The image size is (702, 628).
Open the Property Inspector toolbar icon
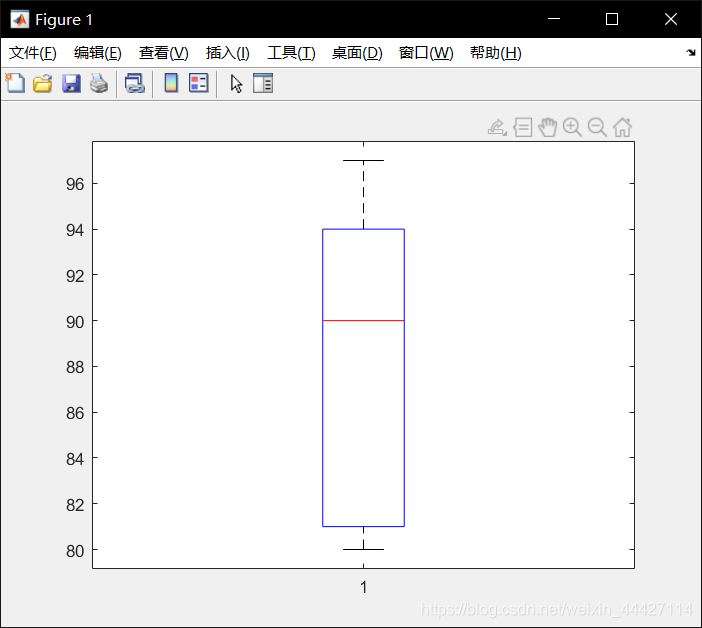coord(263,83)
